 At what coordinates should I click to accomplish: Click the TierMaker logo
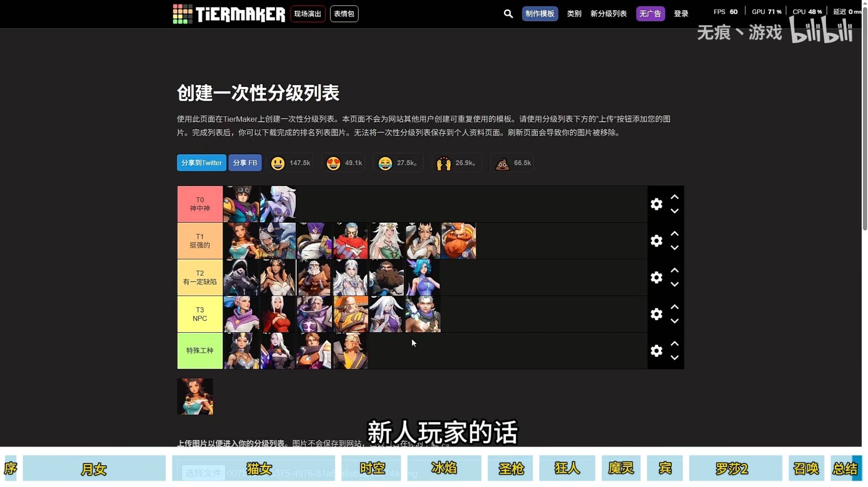(229, 14)
